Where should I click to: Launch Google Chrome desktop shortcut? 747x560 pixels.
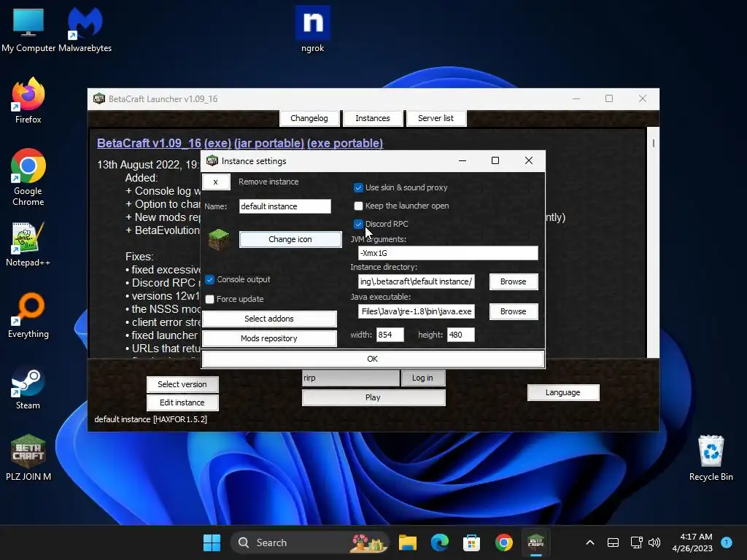click(x=28, y=177)
